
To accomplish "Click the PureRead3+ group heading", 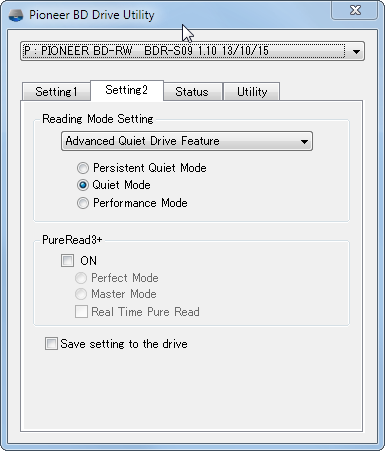I will coord(72,240).
